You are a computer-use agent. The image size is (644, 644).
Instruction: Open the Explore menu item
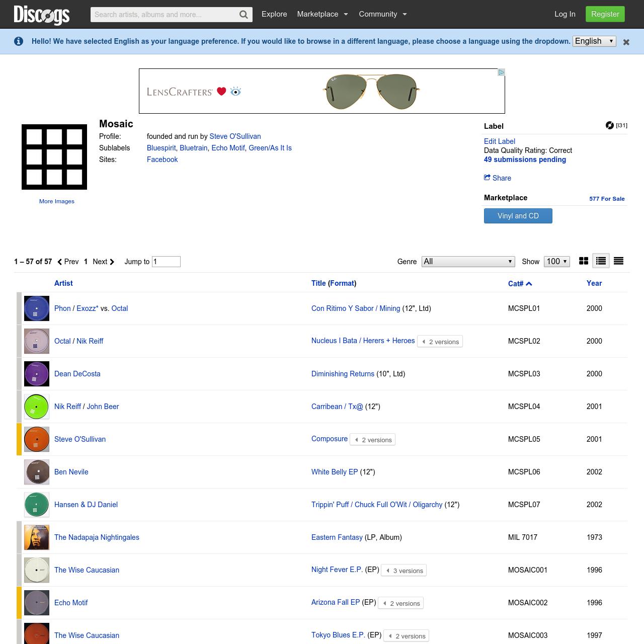coord(274,14)
